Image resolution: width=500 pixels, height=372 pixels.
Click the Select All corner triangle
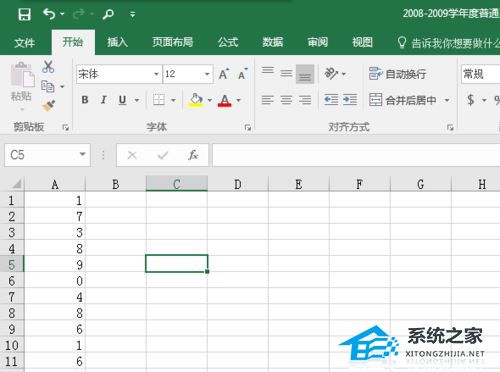(x=16, y=184)
